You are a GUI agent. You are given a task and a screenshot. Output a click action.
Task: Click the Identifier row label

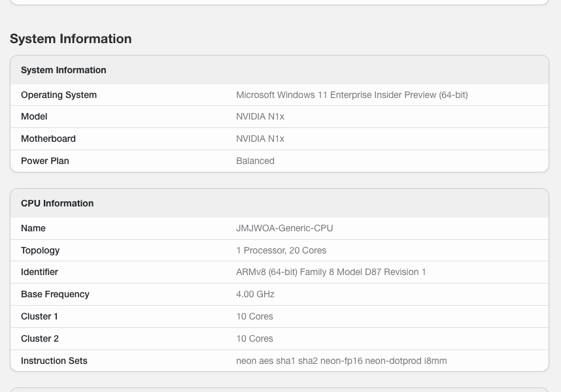(40, 272)
